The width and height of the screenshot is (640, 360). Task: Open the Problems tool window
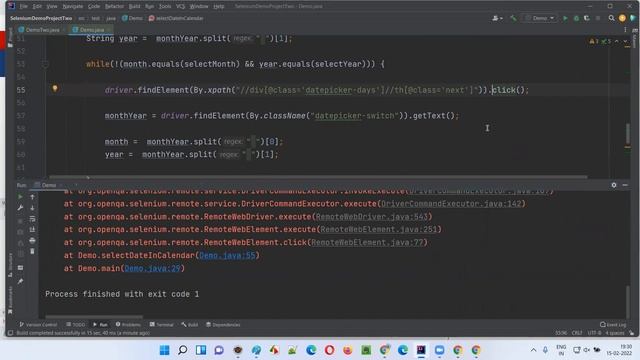coord(128,325)
